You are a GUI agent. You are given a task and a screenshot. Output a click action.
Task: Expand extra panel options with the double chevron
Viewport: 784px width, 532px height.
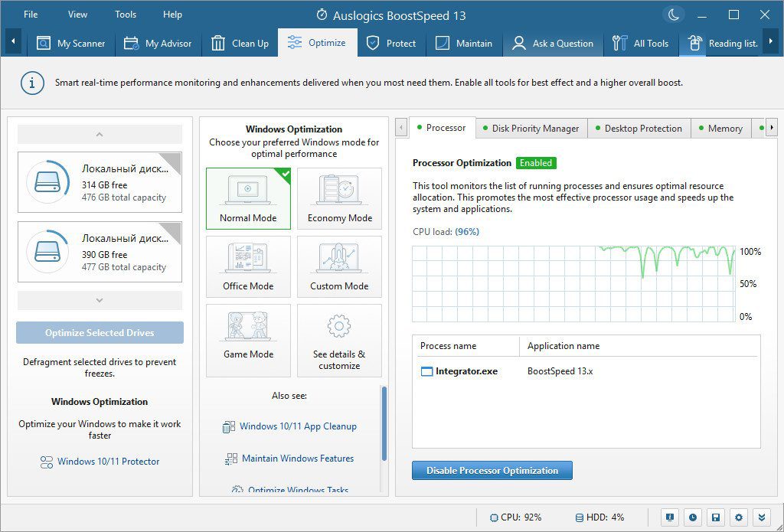[x=760, y=517]
